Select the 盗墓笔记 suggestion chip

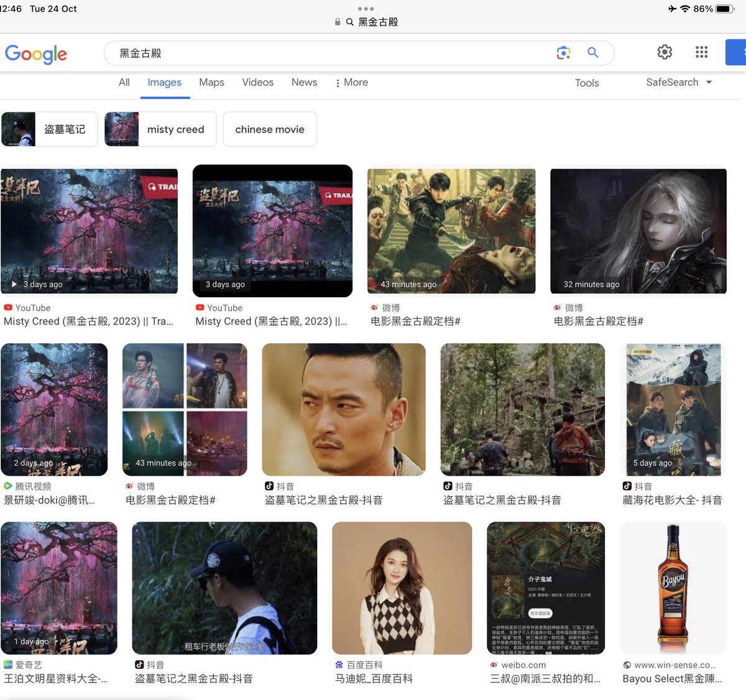[50, 129]
